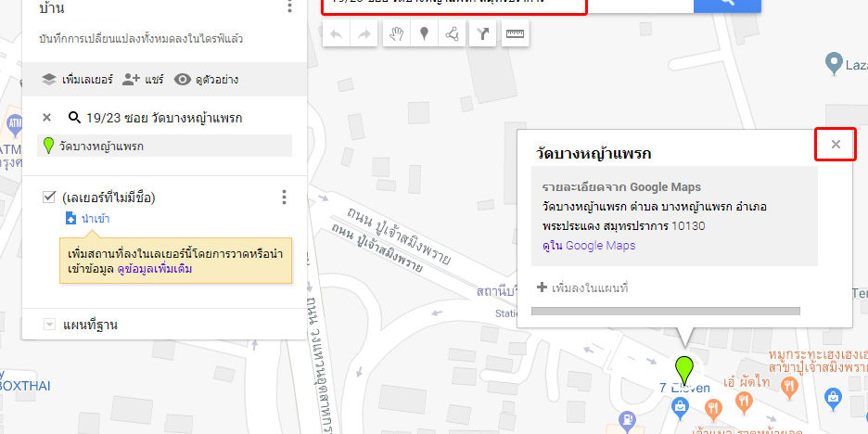868x434 pixels.
Task: Click the redo arrow in the toolbar
Action: pos(364,35)
